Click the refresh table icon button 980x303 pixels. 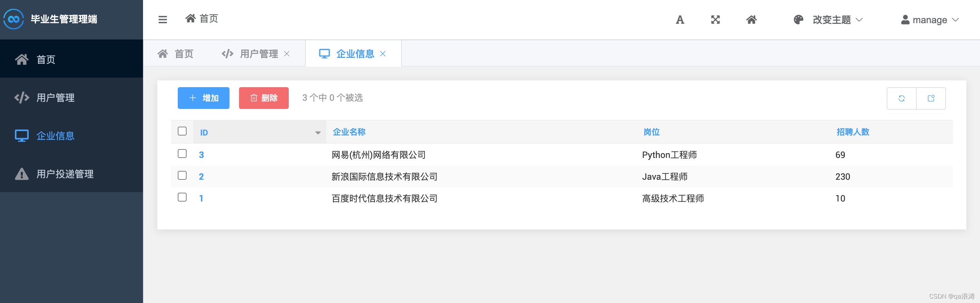[902, 98]
